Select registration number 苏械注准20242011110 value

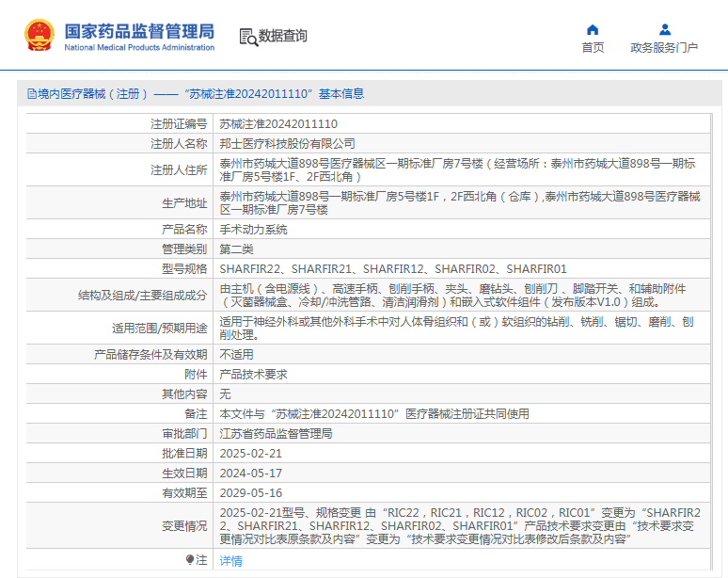(278, 124)
